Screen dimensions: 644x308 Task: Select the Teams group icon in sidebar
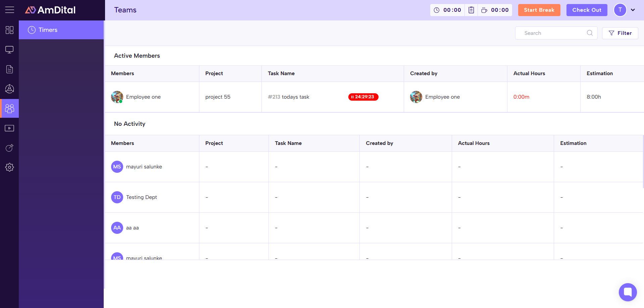[x=9, y=108]
